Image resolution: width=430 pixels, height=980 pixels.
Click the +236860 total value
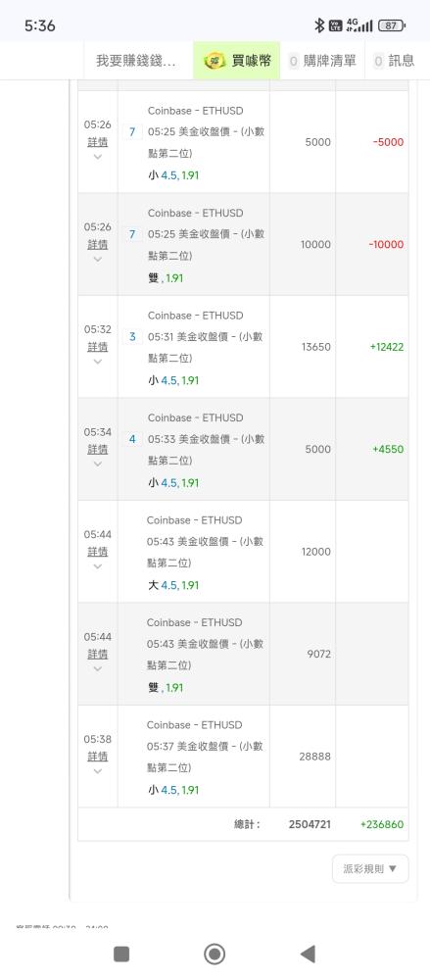[382, 824]
